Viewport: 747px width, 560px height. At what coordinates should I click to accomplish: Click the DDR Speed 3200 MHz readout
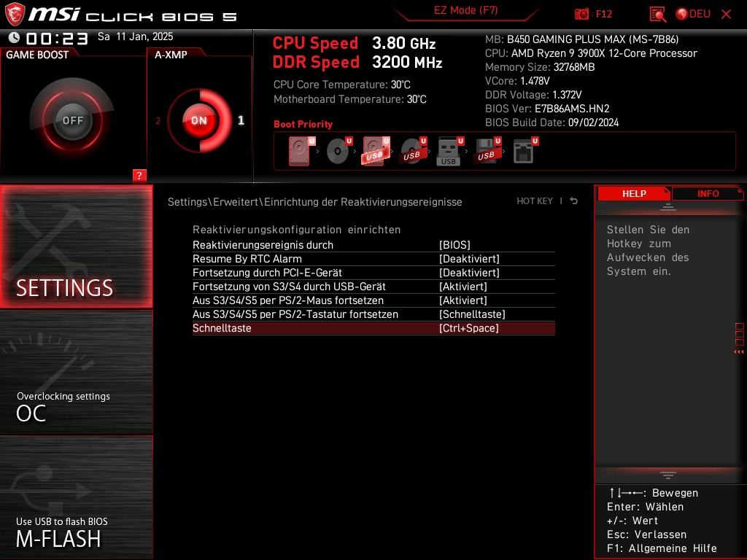357,62
